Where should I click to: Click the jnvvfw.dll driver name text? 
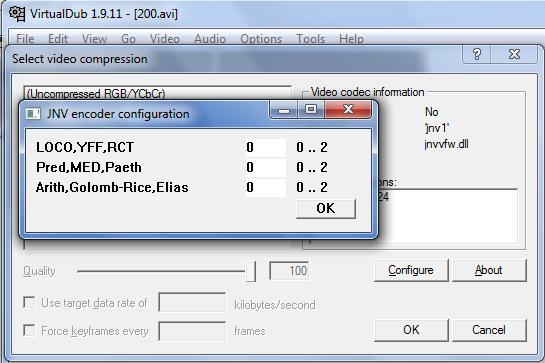446,144
